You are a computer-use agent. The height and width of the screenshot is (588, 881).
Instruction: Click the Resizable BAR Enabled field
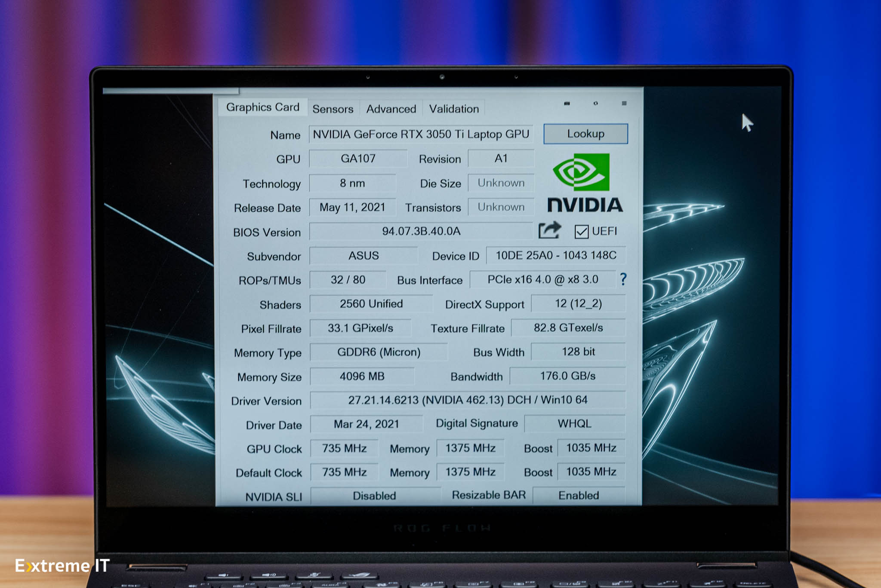[579, 495]
